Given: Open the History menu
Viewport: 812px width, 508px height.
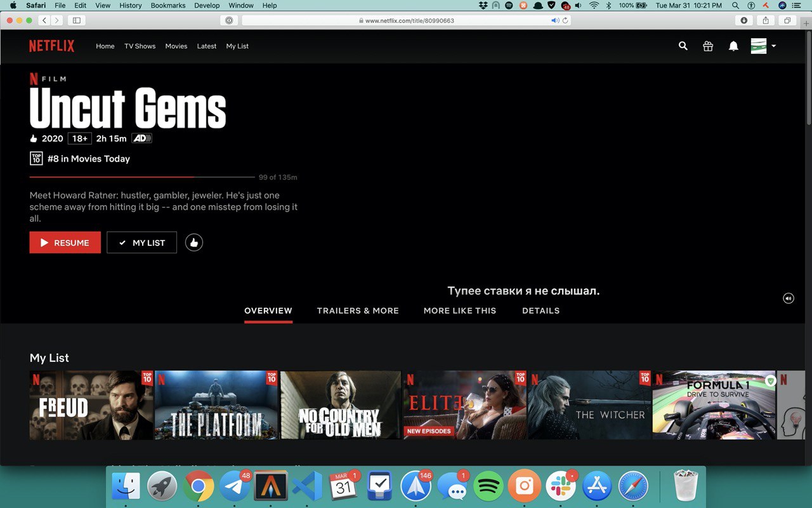Looking at the screenshot, I should point(131,5).
